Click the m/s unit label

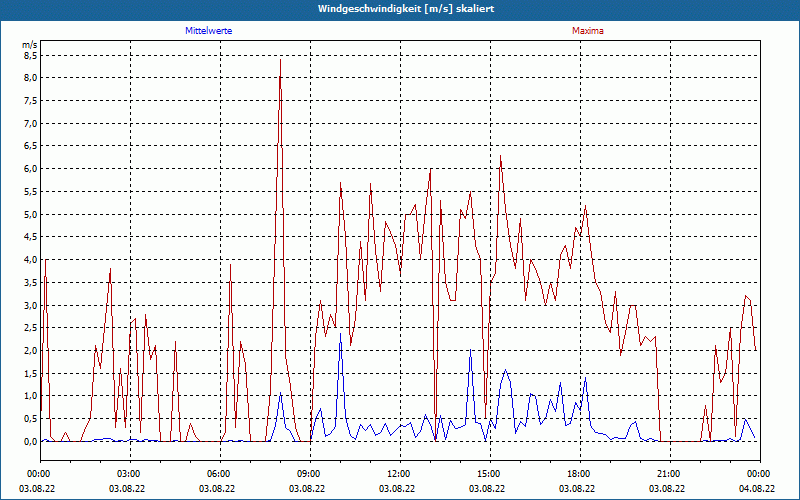point(29,45)
